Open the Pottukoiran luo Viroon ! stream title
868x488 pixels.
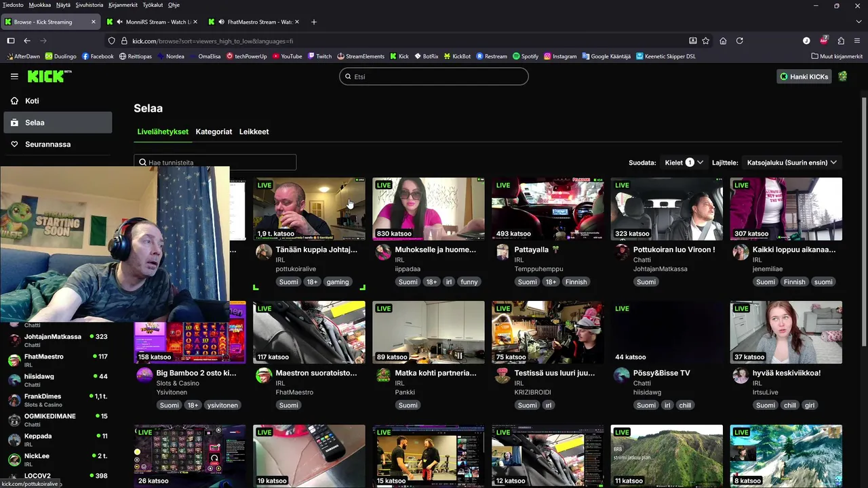coord(674,249)
